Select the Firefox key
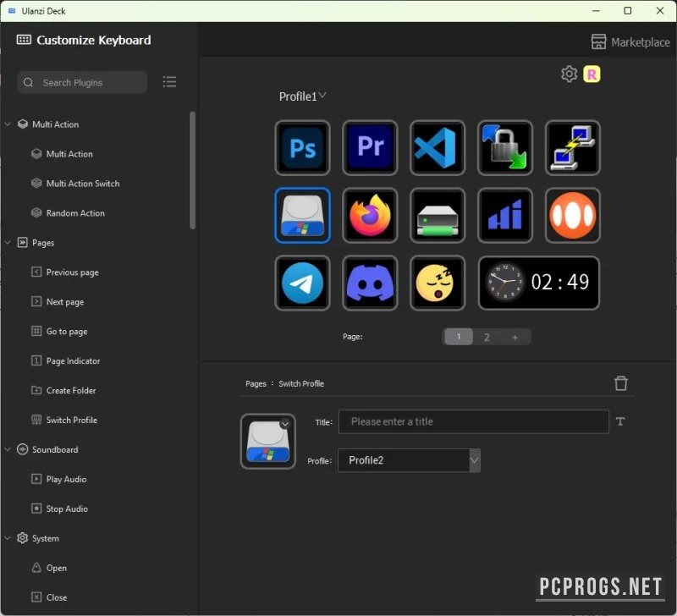677x616 pixels. coord(370,216)
